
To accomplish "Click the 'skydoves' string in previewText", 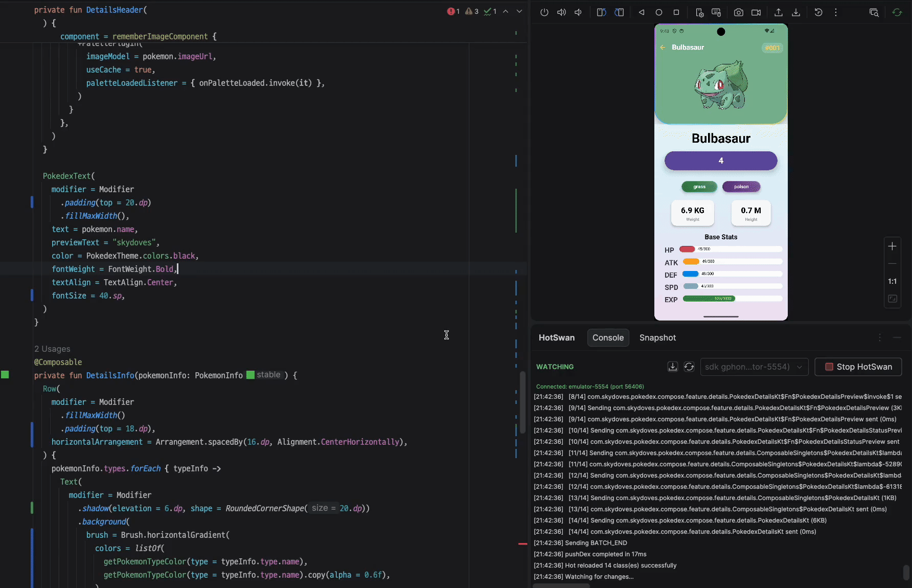I will tap(134, 242).
